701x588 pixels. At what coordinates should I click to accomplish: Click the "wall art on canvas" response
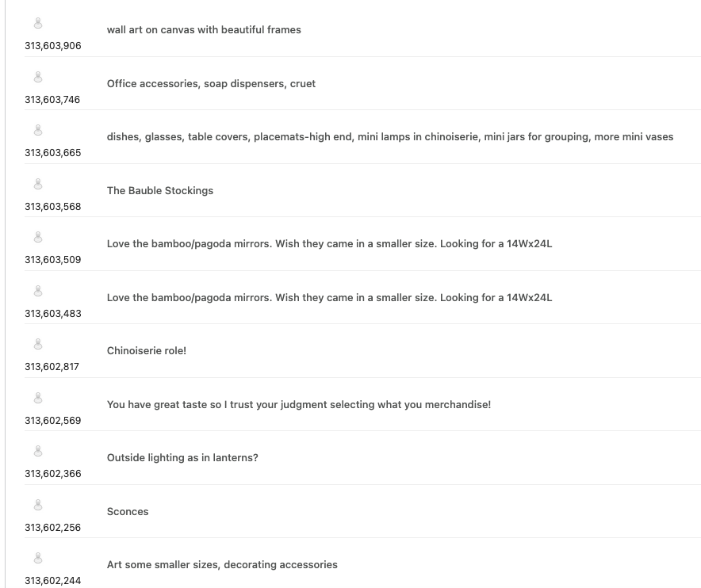[204, 30]
